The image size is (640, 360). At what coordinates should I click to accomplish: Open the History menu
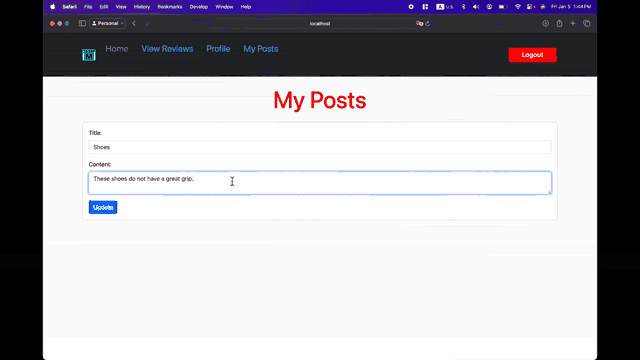142,7
